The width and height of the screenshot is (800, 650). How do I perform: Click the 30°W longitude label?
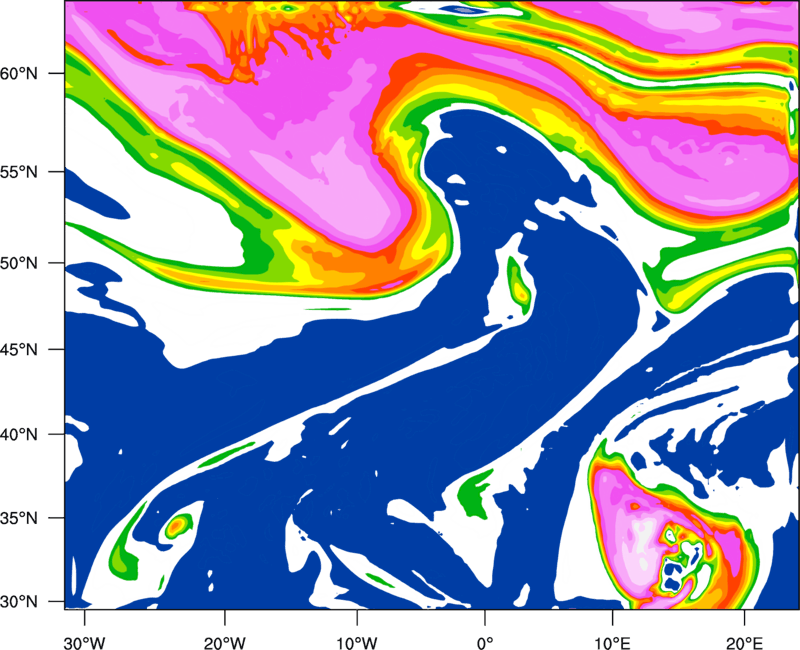tap(84, 642)
